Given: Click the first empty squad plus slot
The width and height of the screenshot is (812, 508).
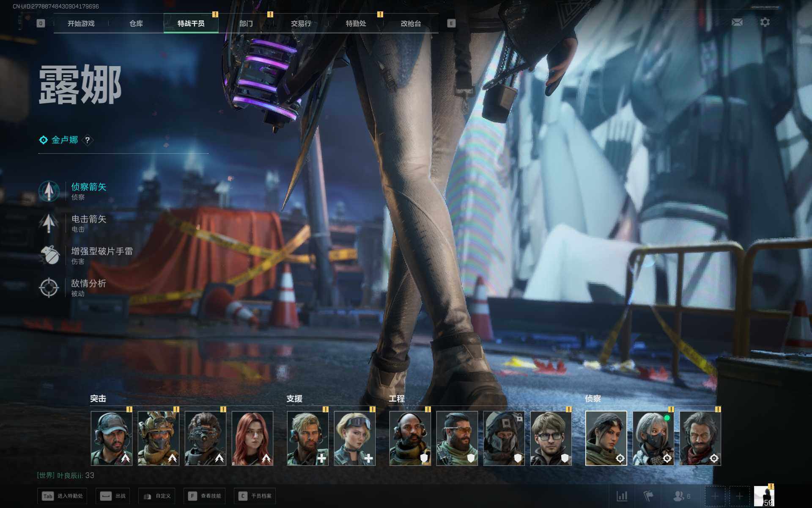Looking at the screenshot, I should click(x=715, y=496).
